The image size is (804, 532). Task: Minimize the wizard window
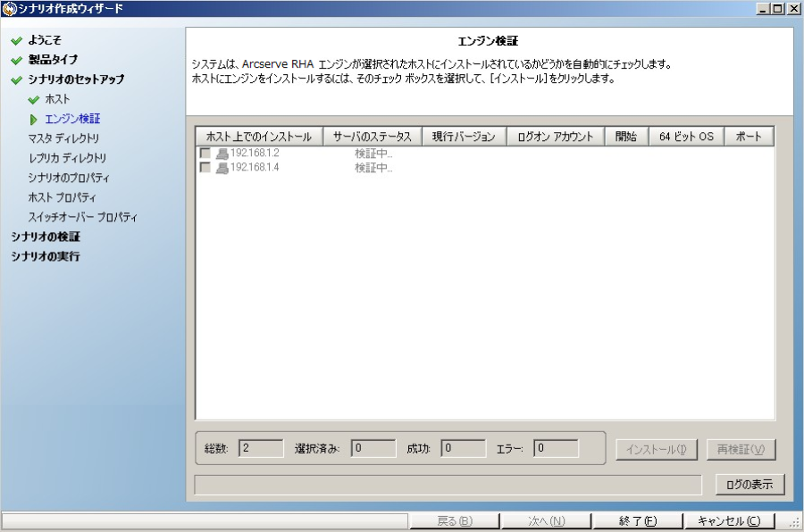click(764, 8)
